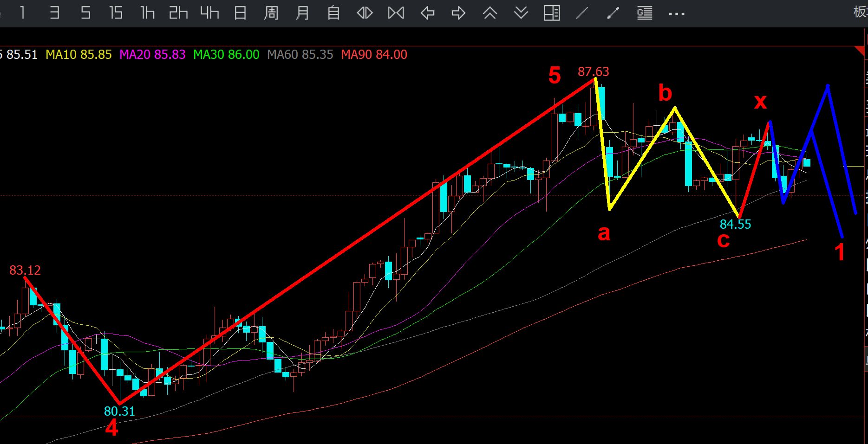The width and height of the screenshot is (868, 444).
Task: Click the MA20 85.83 indicator label
Action: pos(152,55)
